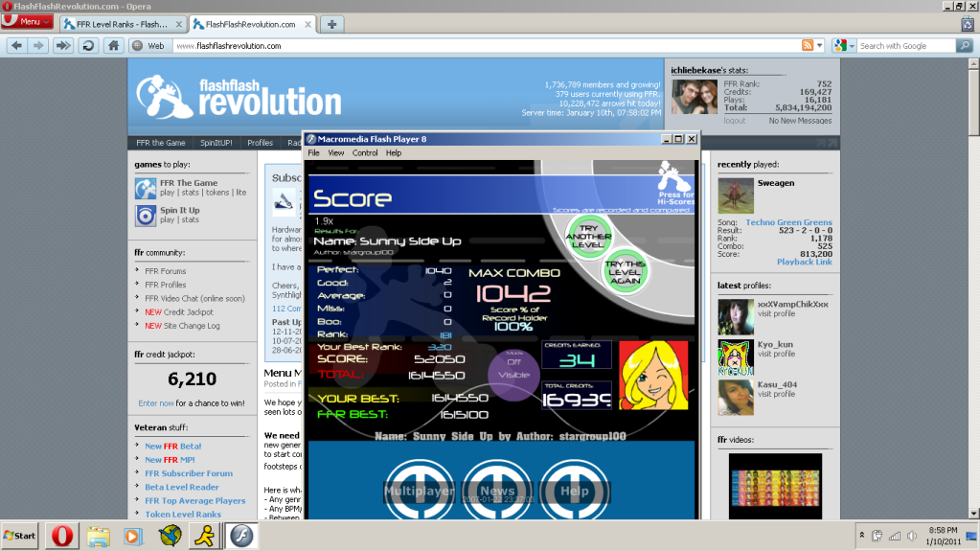The height and width of the screenshot is (551, 980).
Task: Click the Spin It Up game icon
Action: click(x=146, y=215)
